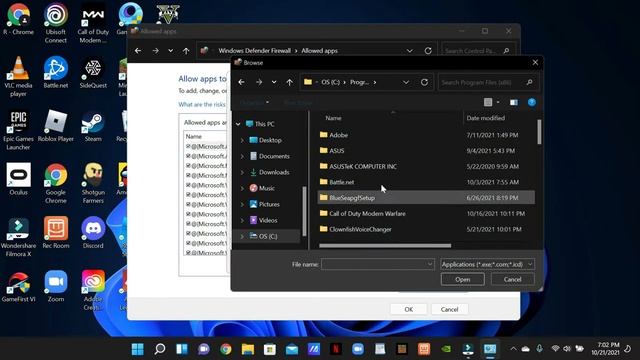Expand the Downloads tree node
The height and width of the screenshot is (360, 640).
tap(242, 172)
